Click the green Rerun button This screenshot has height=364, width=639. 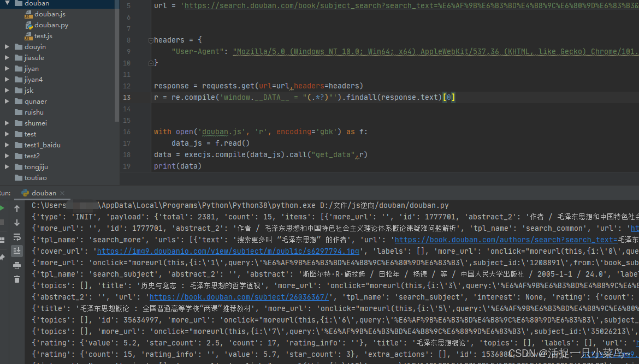pyautogui.click(x=2, y=208)
